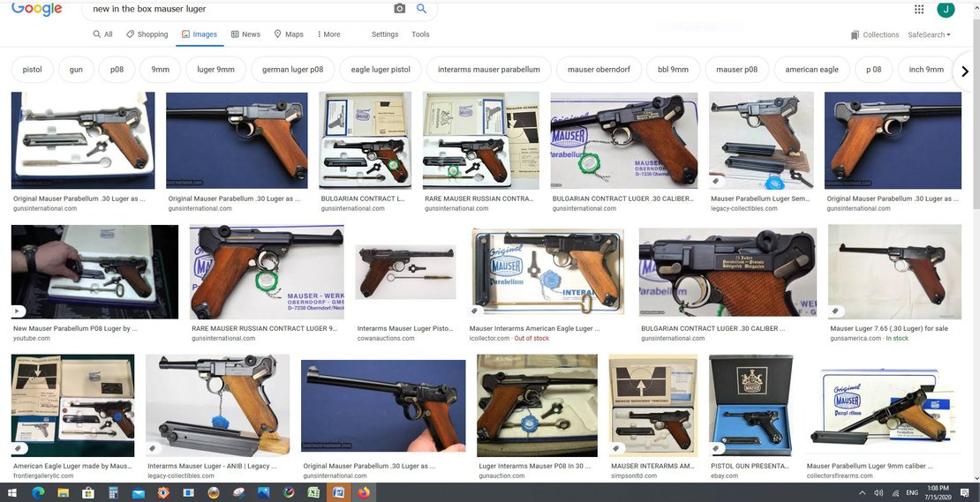Click the play badge on the YouTube thumbnail

[18, 311]
